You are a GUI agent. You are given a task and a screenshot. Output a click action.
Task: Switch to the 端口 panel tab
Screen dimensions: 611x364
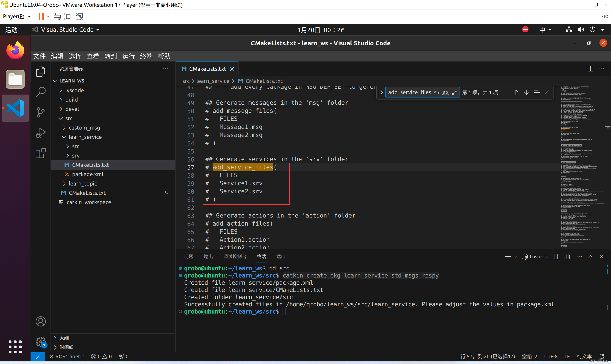[x=281, y=257]
